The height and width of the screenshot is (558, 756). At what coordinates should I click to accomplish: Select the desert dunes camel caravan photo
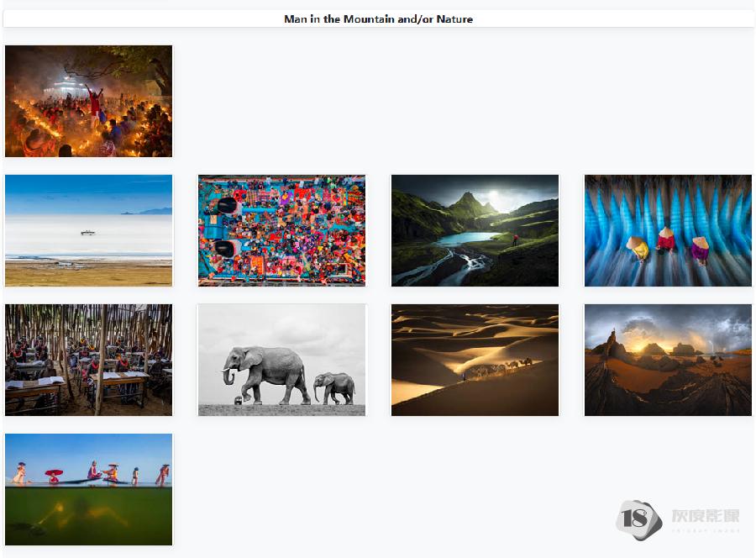(475, 360)
